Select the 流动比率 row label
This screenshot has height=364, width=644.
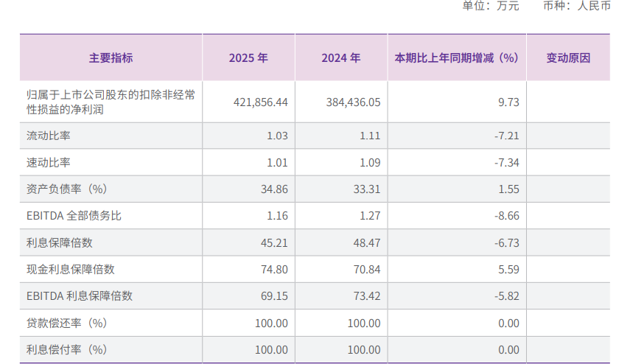tap(49, 136)
